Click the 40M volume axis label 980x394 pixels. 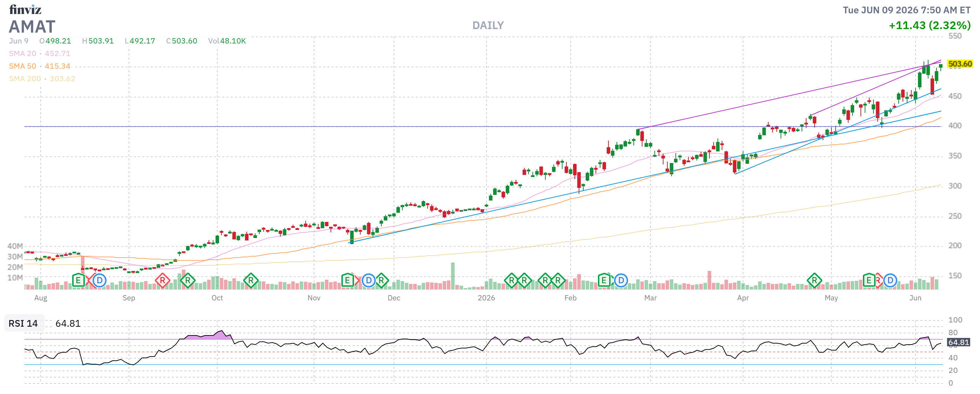click(15, 246)
